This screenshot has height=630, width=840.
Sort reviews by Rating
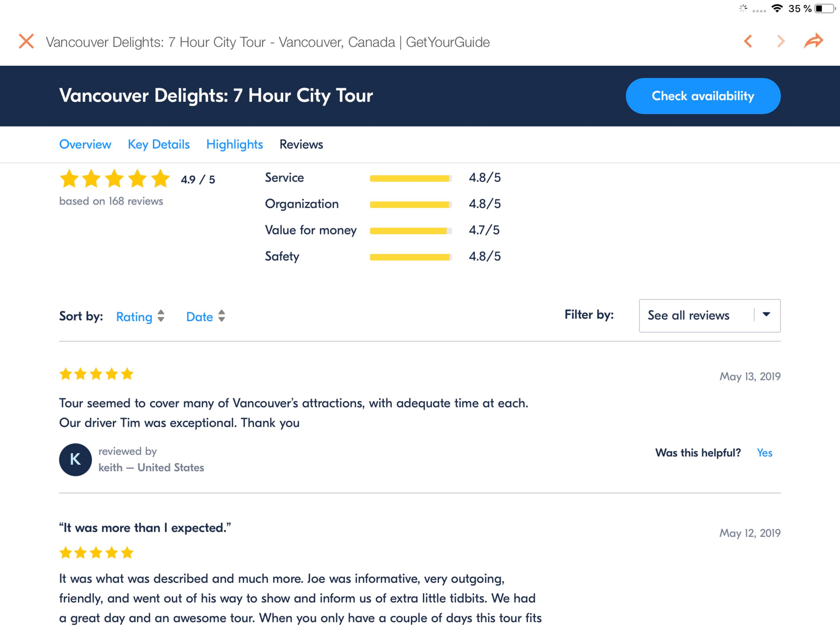point(134,317)
